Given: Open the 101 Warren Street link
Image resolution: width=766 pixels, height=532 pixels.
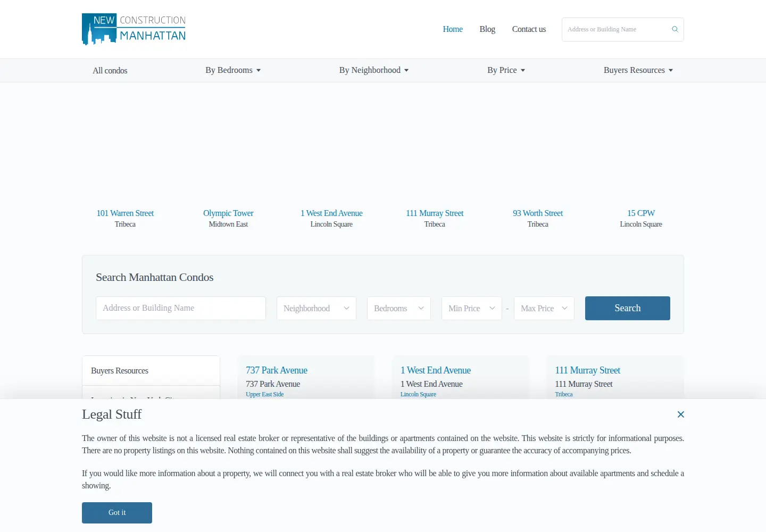Looking at the screenshot, I should pyautogui.click(x=125, y=213).
